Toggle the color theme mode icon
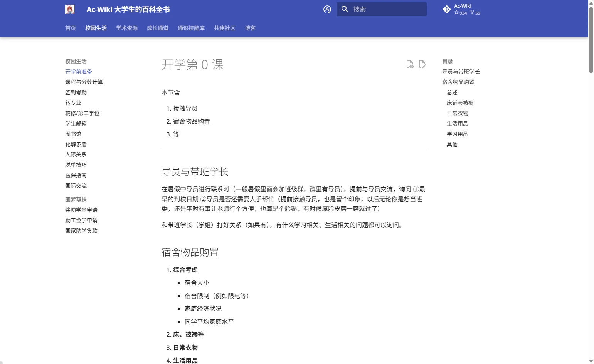Screen dimensions: 594x364 click(327, 9)
